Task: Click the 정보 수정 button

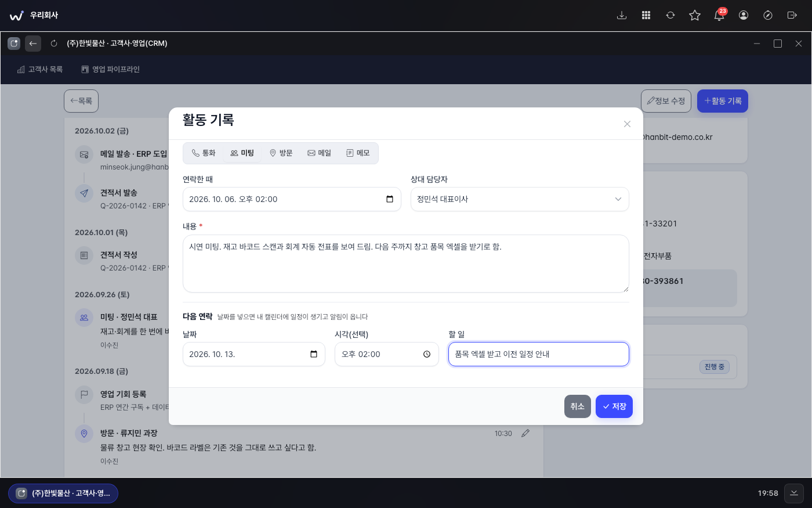Action: (x=666, y=101)
